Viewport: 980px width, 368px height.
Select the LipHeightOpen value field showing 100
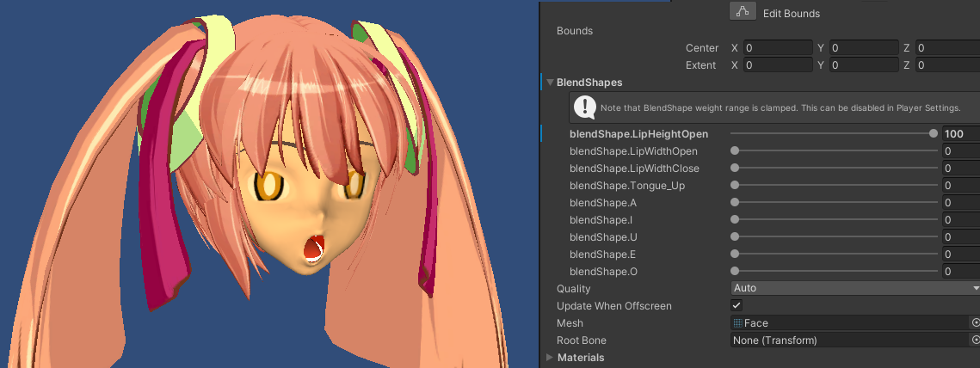click(x=960, y=133)
